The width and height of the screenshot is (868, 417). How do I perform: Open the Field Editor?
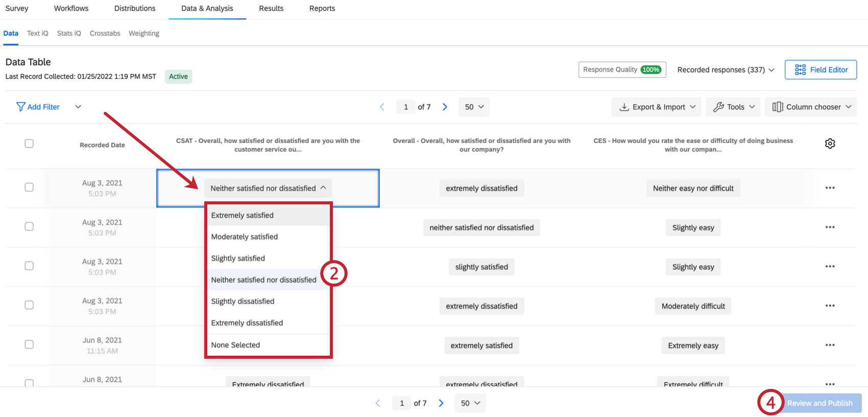click(x=821, y=70)
